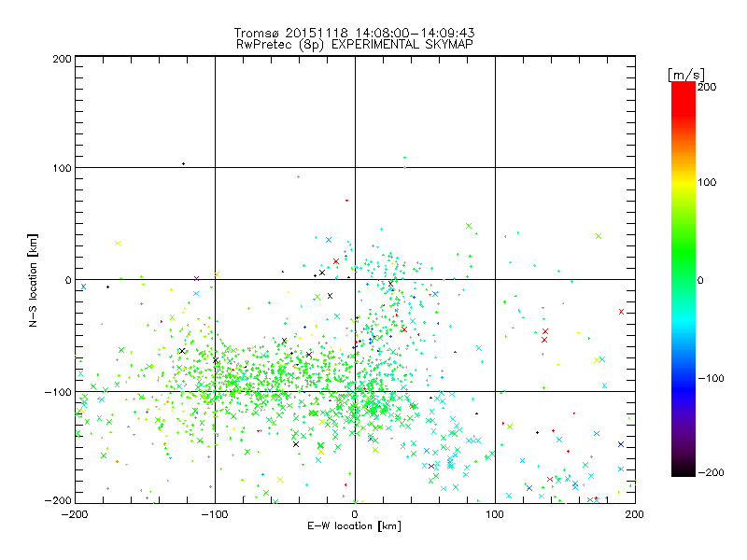Click the isolated black dot just above N-S 100 line
Screen dimensions: 747x560
tap(183, 164)
